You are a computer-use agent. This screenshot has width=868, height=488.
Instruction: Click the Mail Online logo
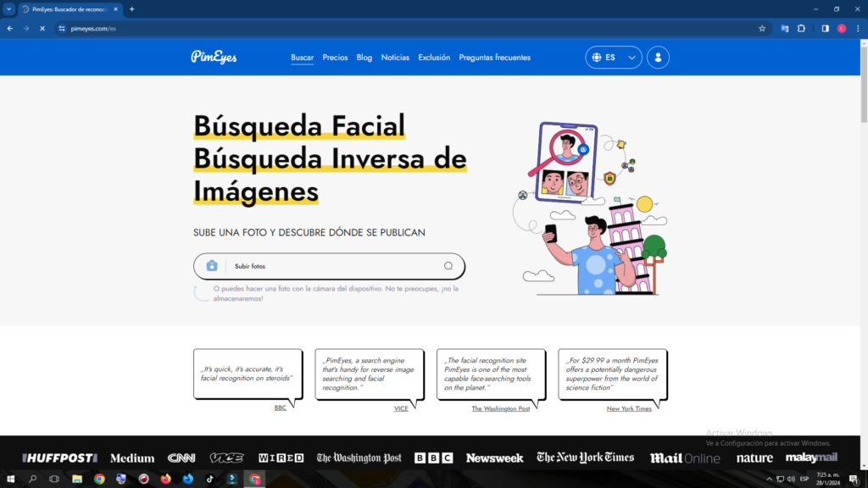[x=685, y=458]
